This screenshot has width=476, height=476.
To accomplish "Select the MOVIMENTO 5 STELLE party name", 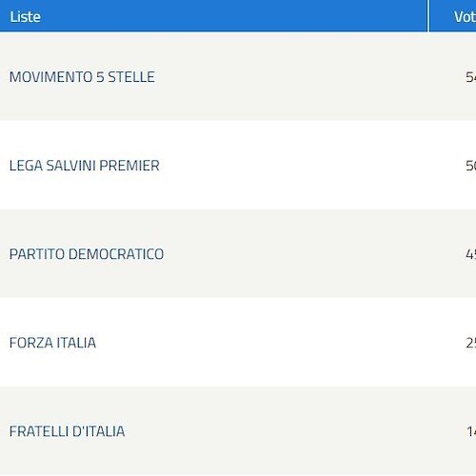I will point(82,77).
